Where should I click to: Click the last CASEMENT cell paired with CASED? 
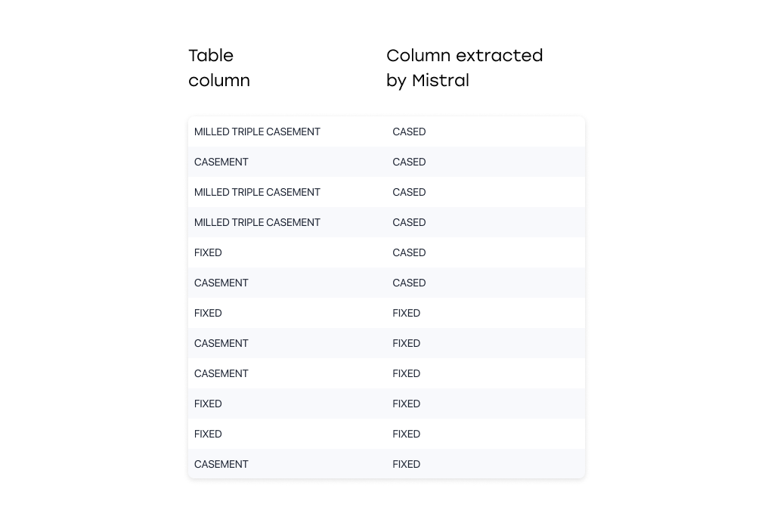click(221, 283)
